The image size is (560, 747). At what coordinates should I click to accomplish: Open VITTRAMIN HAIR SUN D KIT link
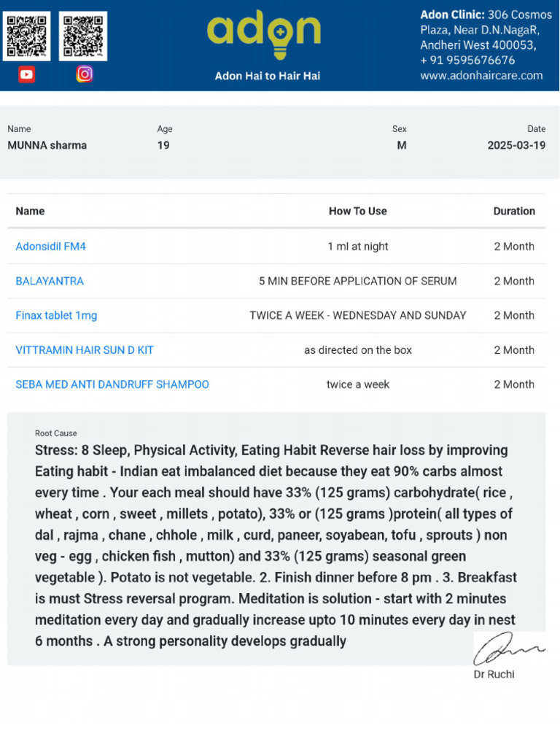(85, 350)
